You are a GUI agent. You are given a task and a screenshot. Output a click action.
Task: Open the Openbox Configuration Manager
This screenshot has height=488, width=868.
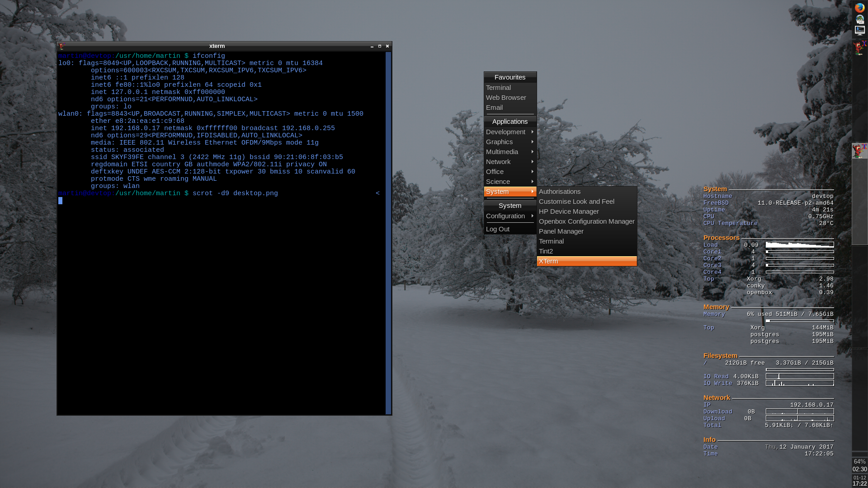pyautogui.click(x=587, y=221)
